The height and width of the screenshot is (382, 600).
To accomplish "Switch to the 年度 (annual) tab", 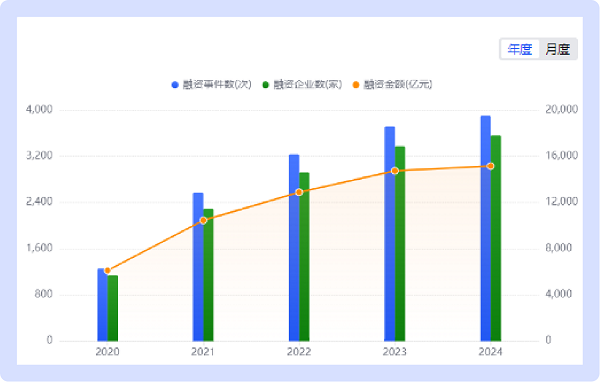I will tap(520, 49).
